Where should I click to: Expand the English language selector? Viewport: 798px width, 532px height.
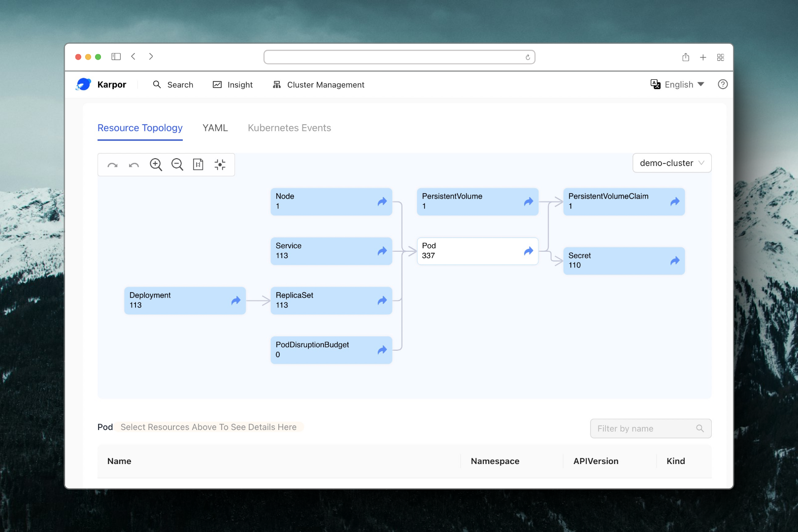tap(678, 85)
